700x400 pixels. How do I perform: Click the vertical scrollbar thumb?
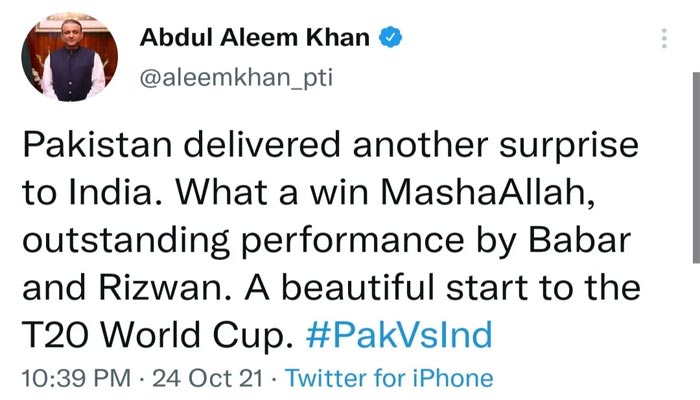click(x=696, y=167)
